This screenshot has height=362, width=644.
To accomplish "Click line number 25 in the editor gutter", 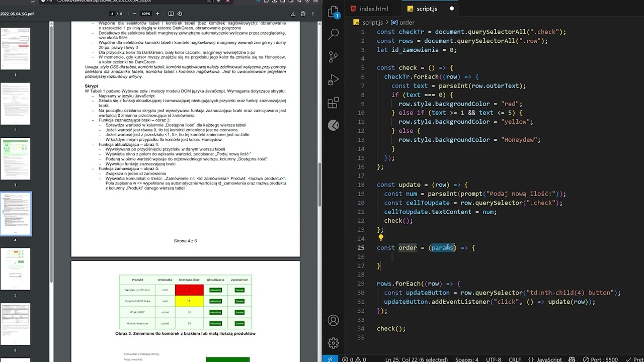I will (361, 247).
